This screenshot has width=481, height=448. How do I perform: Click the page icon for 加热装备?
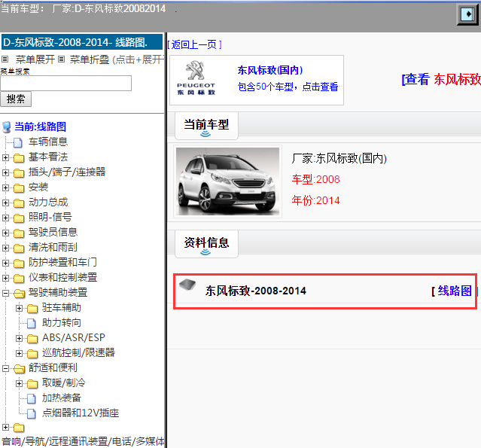(x=32, y=398)
